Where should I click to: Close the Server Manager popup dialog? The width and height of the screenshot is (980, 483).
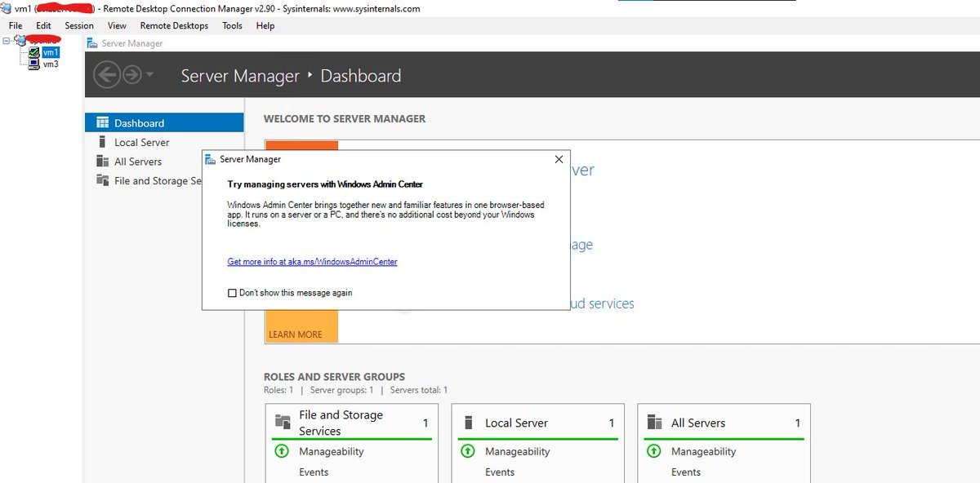[559, 159]
